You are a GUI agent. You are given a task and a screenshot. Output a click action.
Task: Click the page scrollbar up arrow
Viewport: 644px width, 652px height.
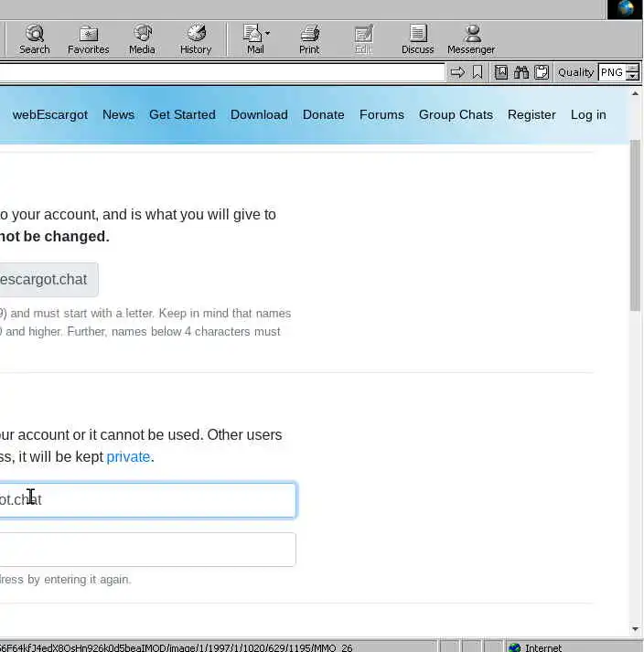(635, 93)
